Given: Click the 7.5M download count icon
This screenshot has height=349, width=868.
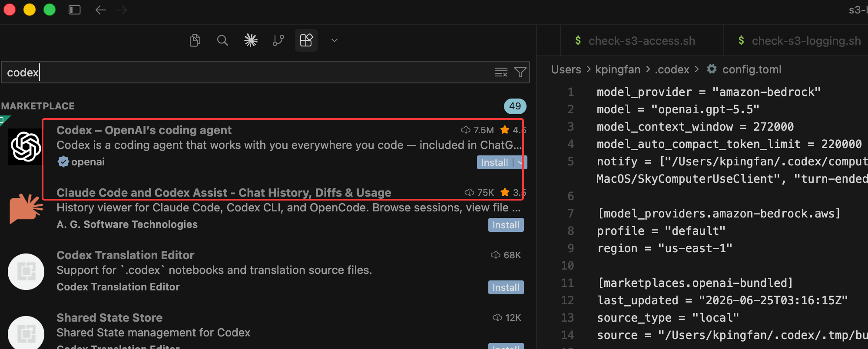Looking at the screenshot, I should click(x=466, y=130).
